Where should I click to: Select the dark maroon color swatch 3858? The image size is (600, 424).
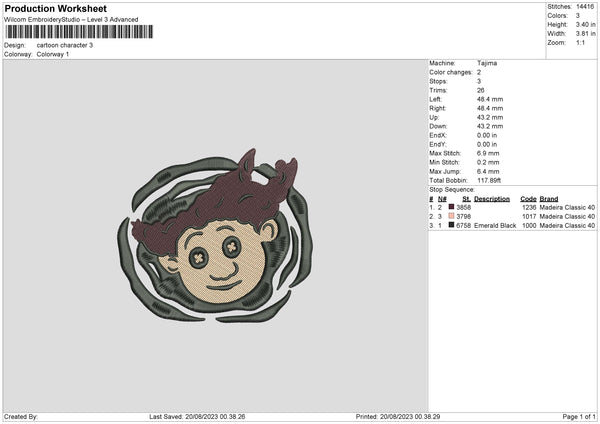(x=452, y=207)
